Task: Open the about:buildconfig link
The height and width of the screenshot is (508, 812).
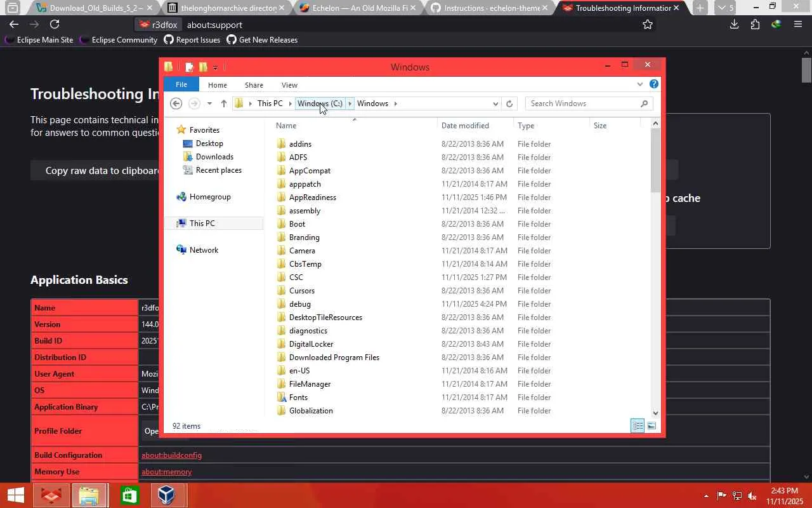Action: 171,455
